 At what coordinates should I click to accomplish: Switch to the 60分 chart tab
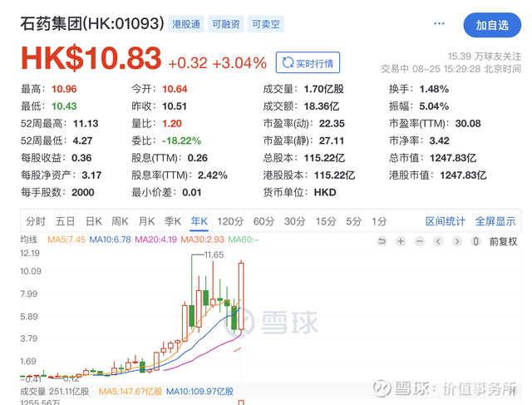(264, 221)
